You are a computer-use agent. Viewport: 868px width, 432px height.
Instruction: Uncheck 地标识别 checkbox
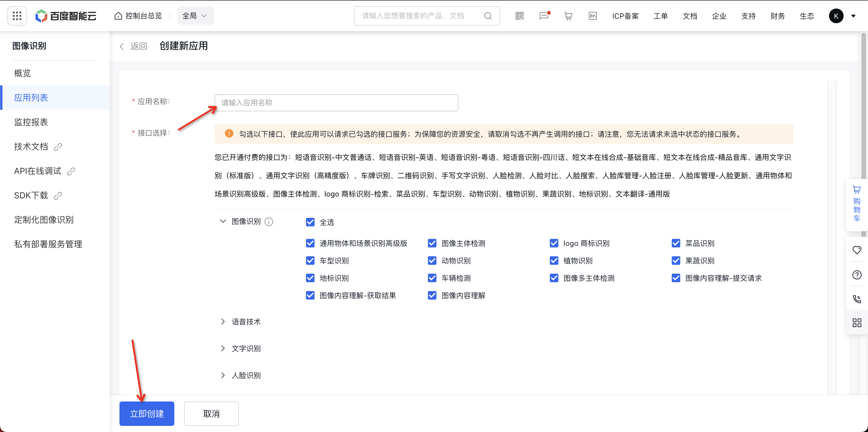click(x=310, y=278)
